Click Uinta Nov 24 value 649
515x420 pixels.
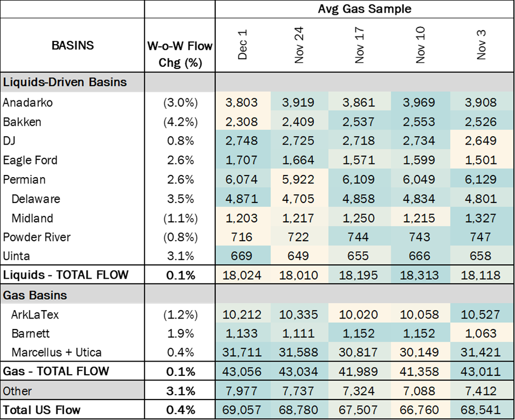[x=298, y=256]
